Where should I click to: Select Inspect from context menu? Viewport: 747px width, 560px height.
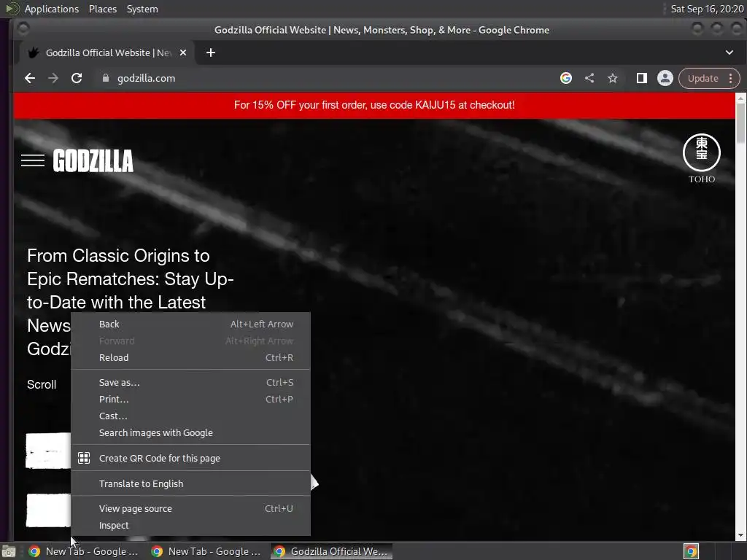pos(190,525)
